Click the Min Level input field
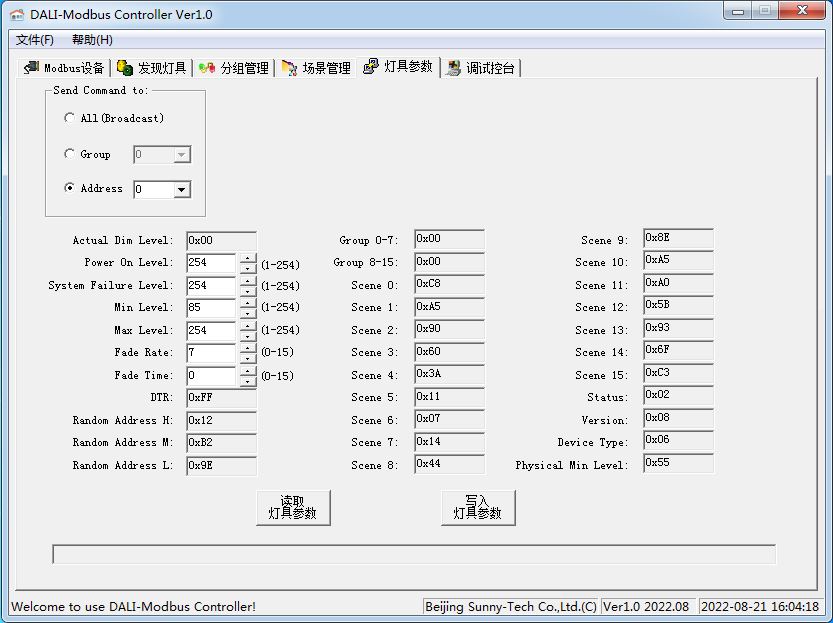This screenshot has height=623, width=833. point(211,308)
